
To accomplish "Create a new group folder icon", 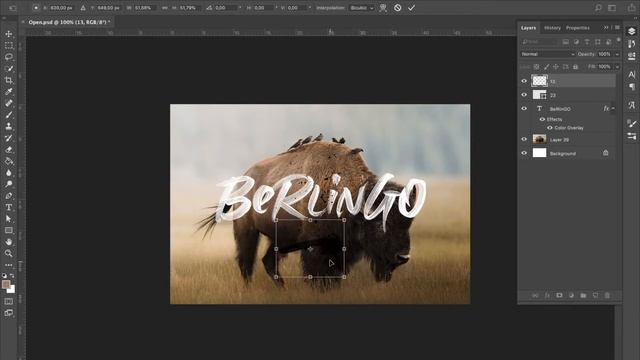I will [x=583, y=295].
